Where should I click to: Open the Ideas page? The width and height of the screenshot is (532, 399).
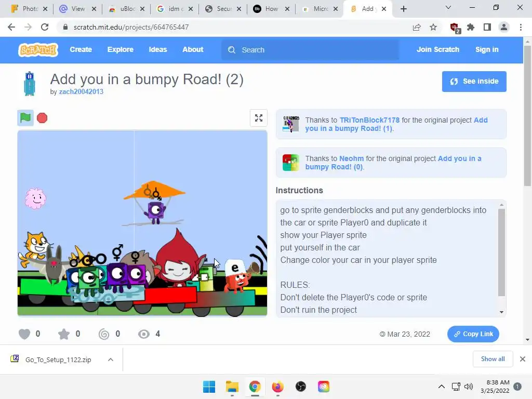pyautogui.click(x=158, y=49)
